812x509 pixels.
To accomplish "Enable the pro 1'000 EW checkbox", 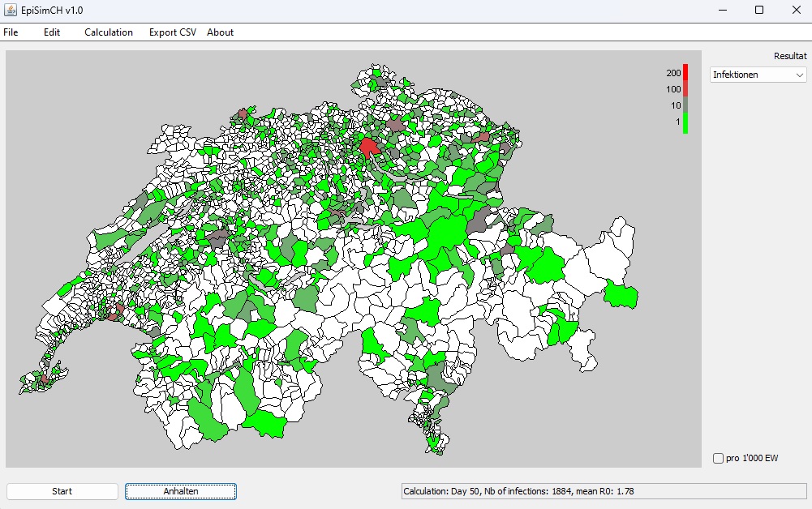I will point(719,458).
